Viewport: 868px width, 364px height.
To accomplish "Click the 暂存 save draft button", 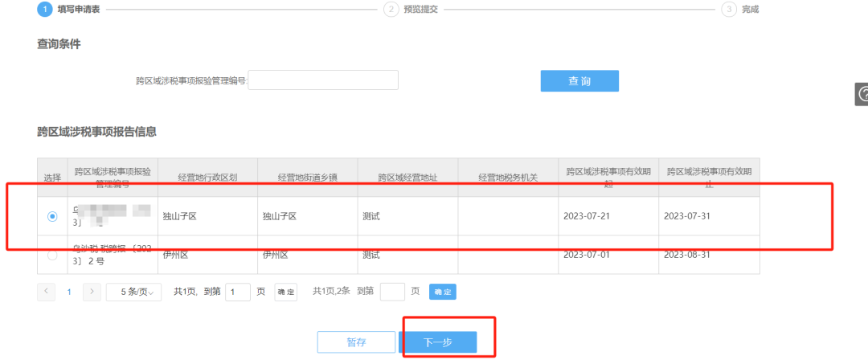I will [x=356, y=342].
